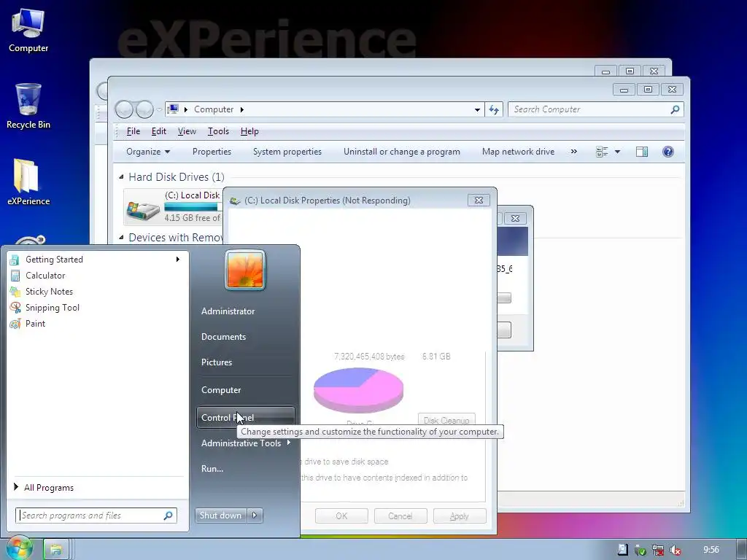Viewport: 747px width, 560px height.
Task: Click the Sticky Notes icon in Start menu
Action: point(15,292)
